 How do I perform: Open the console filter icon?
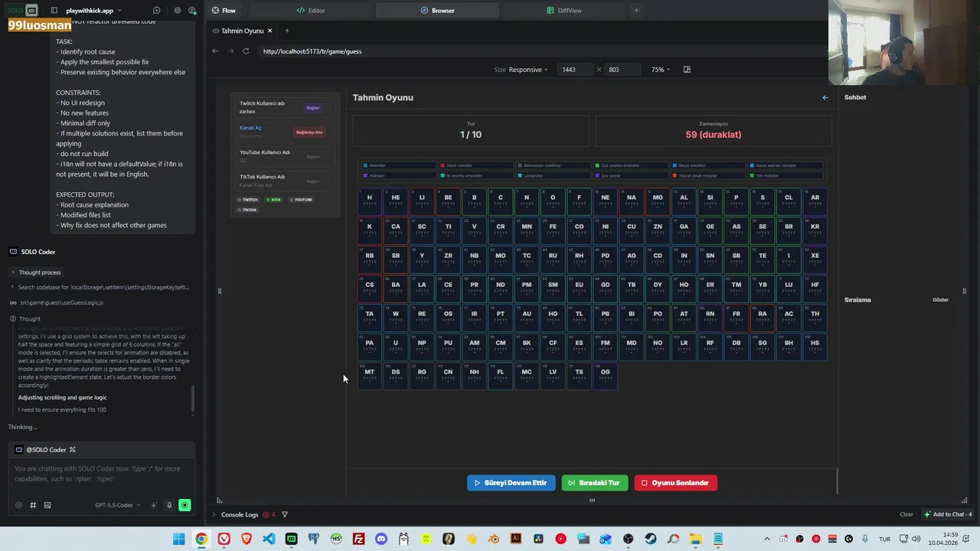(285, 514)
